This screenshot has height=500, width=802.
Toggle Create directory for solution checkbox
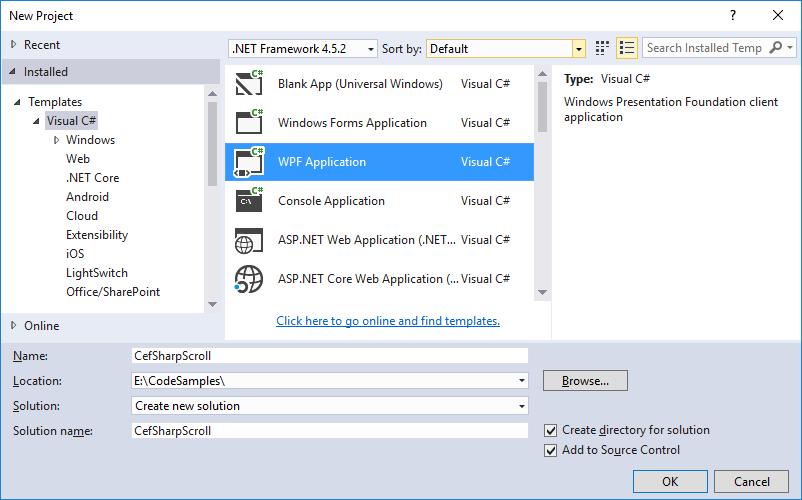(550, 430)
